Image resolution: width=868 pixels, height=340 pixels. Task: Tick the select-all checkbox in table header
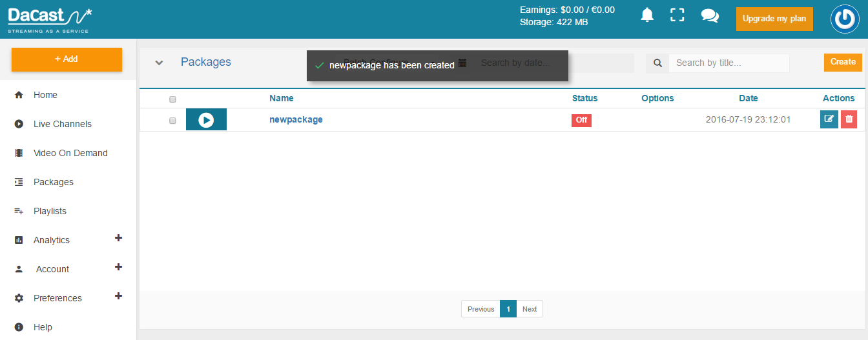pyautogui.click(x=172, y=99)
